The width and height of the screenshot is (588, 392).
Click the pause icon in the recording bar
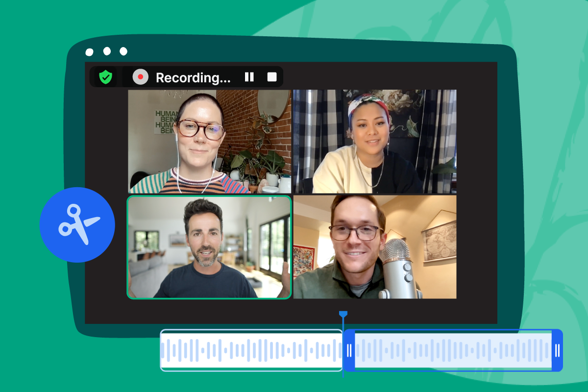(249, 76)
